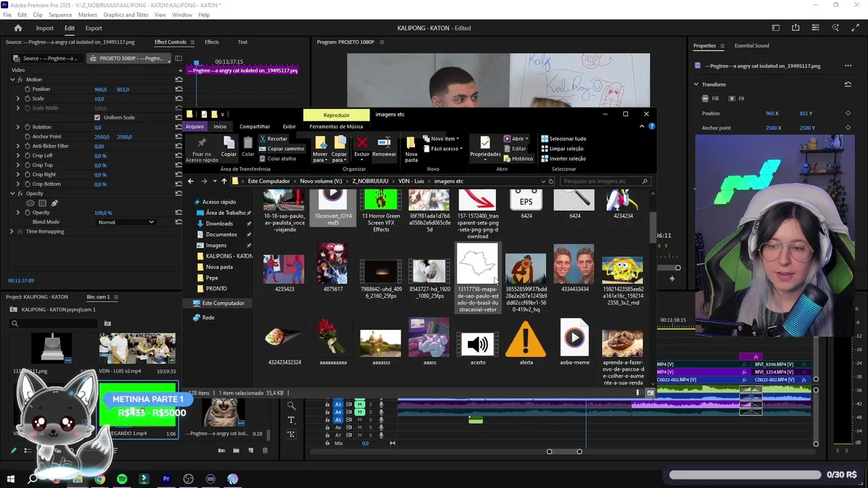The height and width of the screenshot is (488, 868).
Task: Open the Premiere Home screen icon
Action: click(18, 28)
